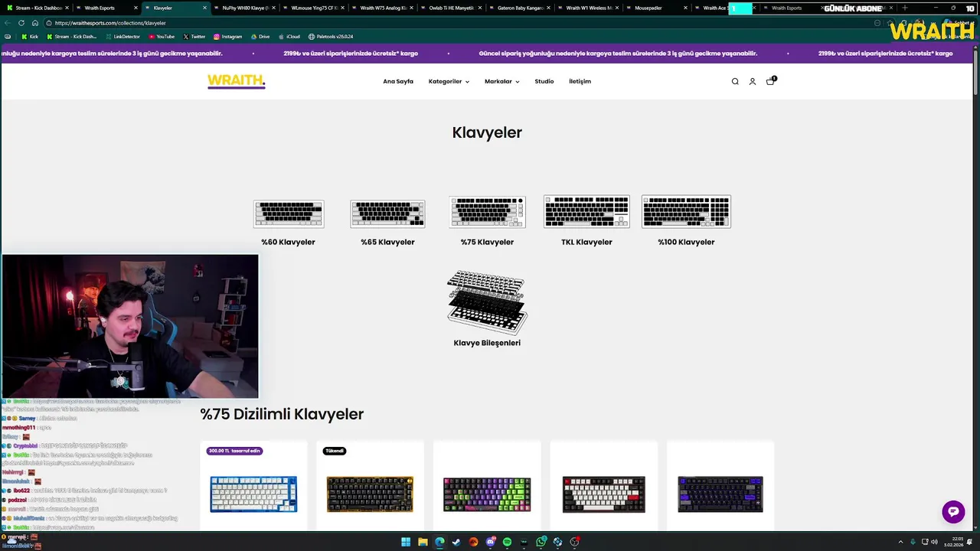The image size is (980, 551).
Task: Open the purple-green keyboard product
Action: (x=487, y=494)
